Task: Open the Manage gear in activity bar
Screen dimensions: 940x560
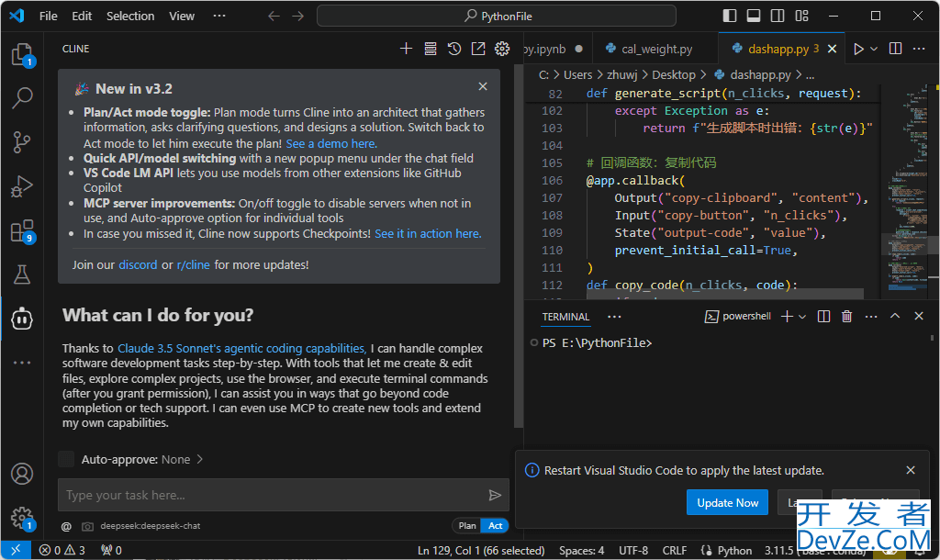Action: pos(22,518)
